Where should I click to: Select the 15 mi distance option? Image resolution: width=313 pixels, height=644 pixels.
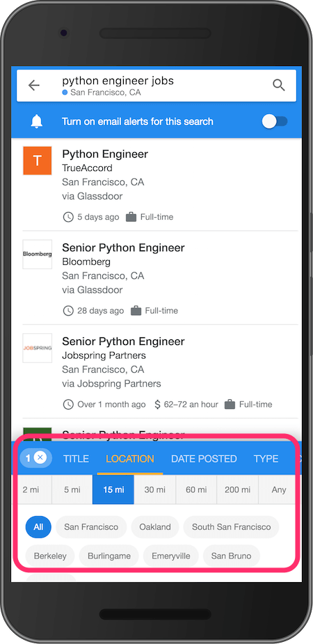[113, 490]
